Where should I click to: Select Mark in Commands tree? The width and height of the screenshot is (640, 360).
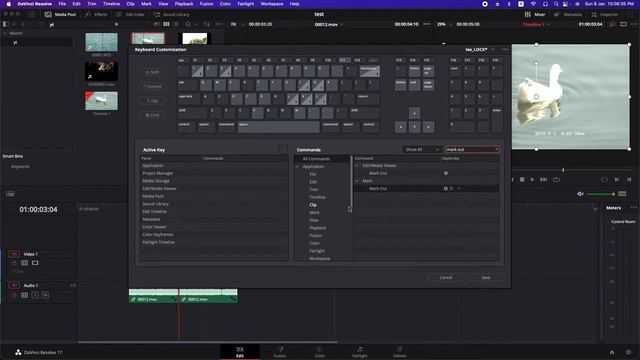pos(314,213)
